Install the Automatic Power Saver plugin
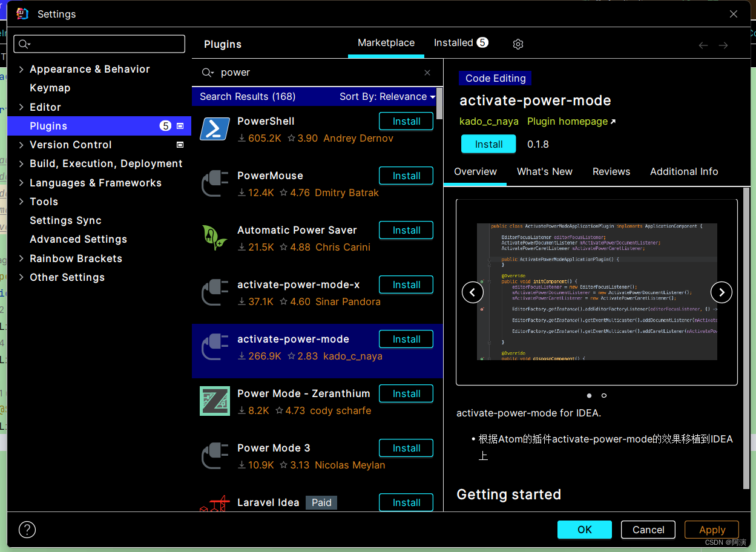Screen dimensions: 756x552 [x=406, y=230]
